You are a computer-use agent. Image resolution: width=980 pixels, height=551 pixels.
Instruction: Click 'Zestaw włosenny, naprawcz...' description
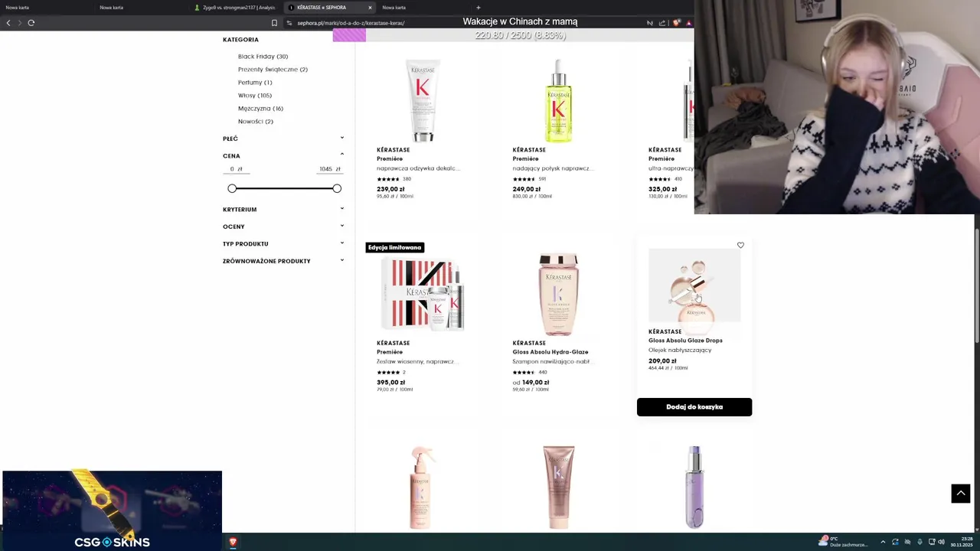click(417, 361)
